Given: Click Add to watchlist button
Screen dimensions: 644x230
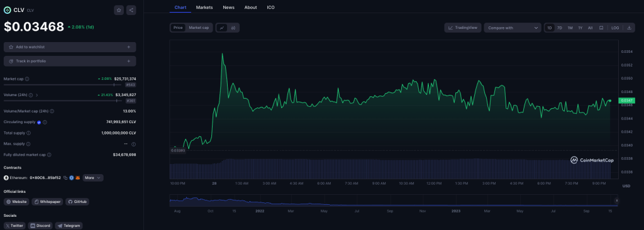Looking at the screenshot, I should [70, 47].
